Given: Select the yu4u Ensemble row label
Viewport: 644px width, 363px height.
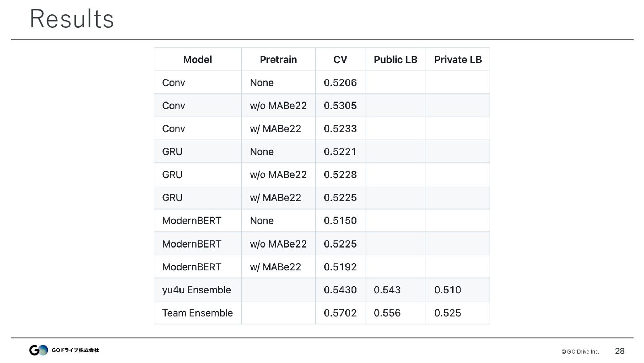Looking at the screenshot, I should tap(196, 290).
